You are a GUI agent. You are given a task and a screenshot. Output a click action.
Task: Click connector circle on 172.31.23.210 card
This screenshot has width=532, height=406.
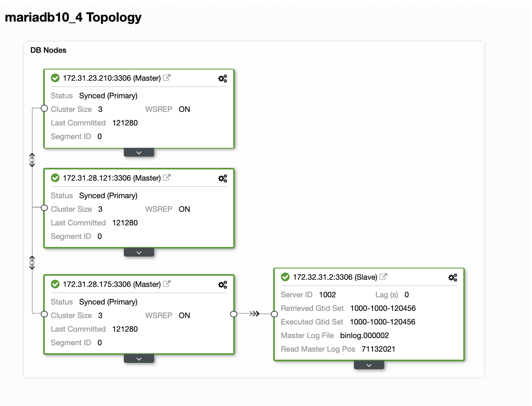44,108
